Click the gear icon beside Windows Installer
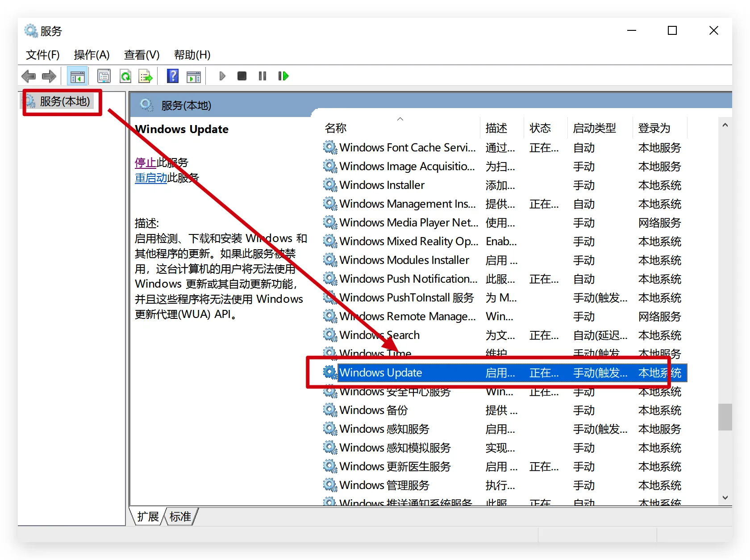The image size is (750, 560). [x=330, y=185]
